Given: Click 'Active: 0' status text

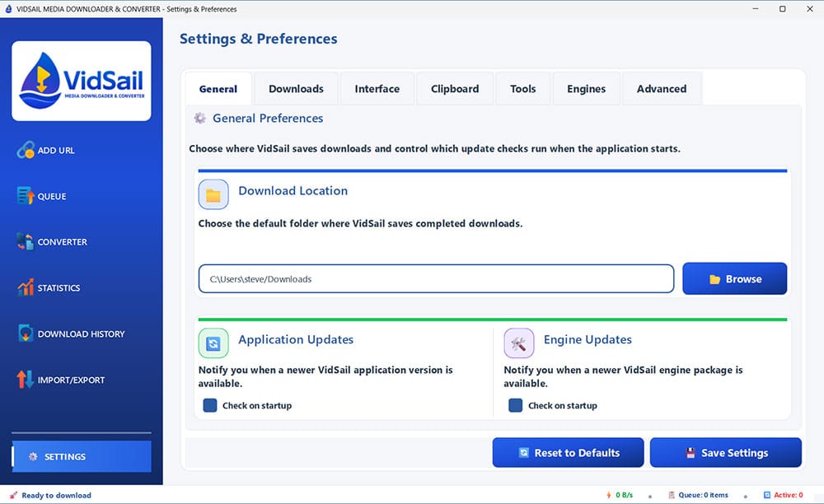Looking at the screenshot, I should pos(789,495).
